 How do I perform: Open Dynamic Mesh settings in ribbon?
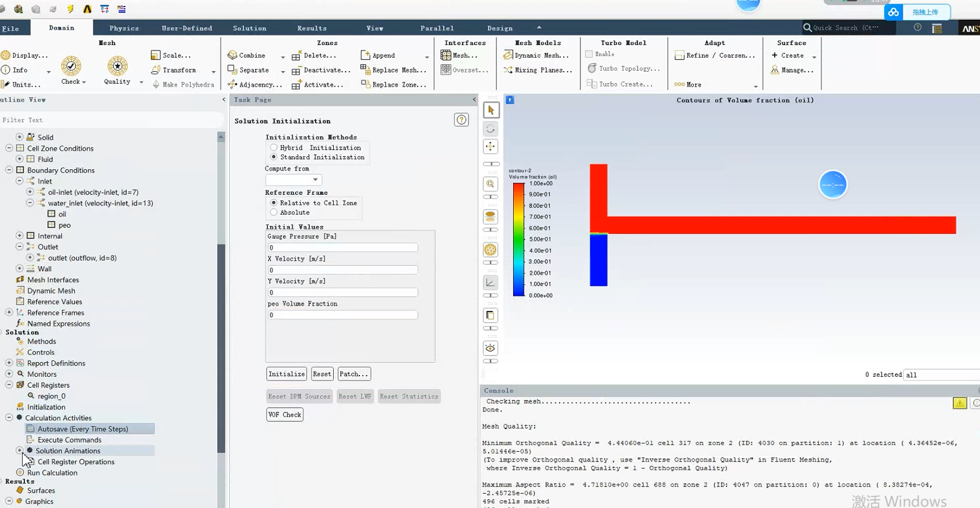(x=536, y=55)
